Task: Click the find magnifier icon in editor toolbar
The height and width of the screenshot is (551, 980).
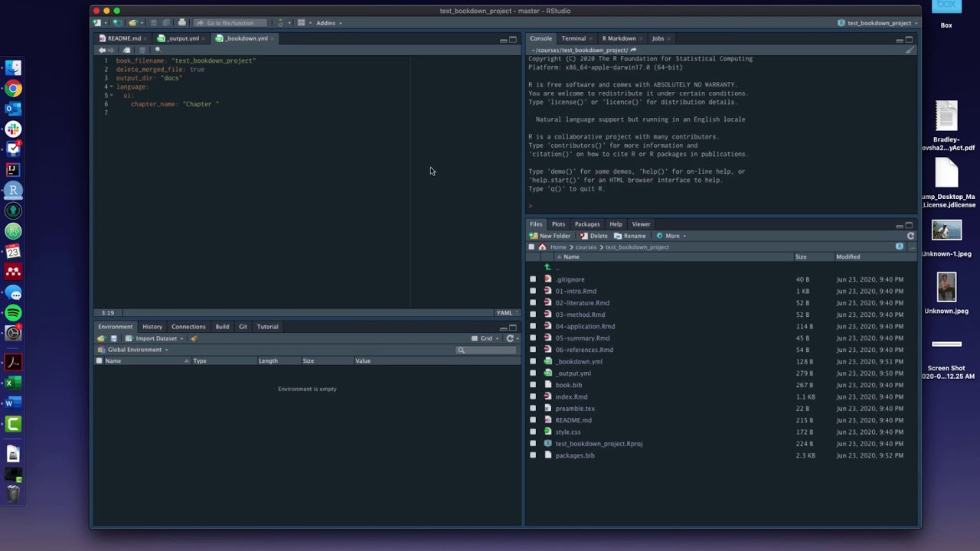Action: [158, 51]
